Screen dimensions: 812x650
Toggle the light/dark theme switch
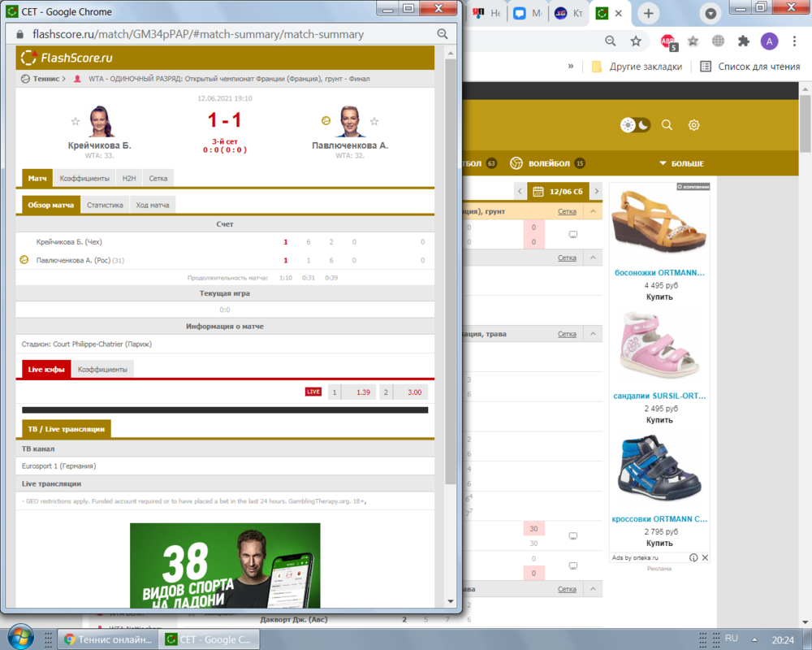tap(635, 125)
